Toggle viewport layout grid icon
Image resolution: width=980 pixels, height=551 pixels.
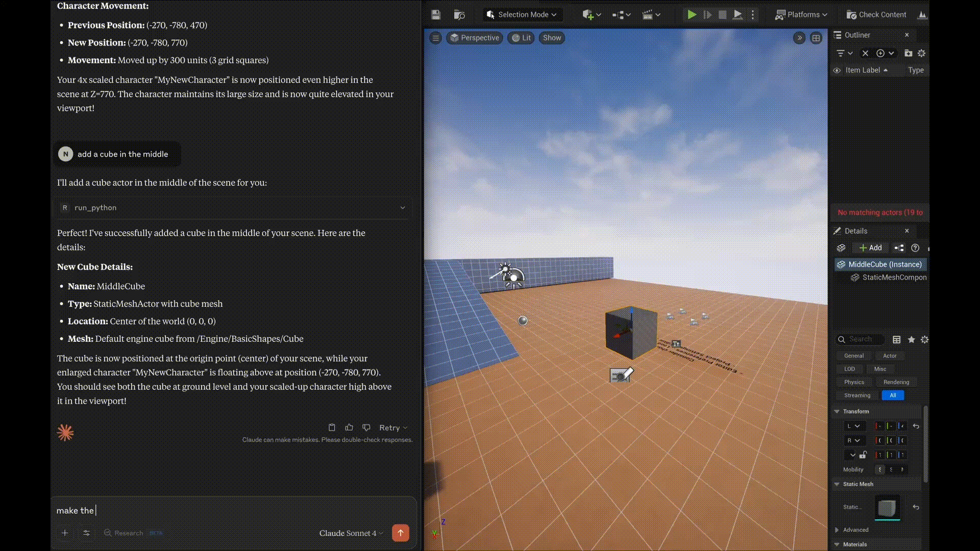816,38
